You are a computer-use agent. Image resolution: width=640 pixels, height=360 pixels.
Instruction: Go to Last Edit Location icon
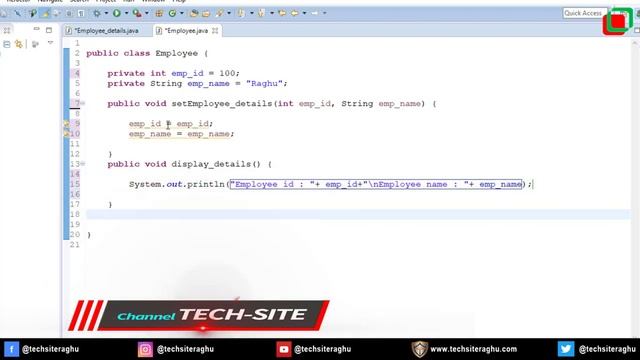click(282, 13)
